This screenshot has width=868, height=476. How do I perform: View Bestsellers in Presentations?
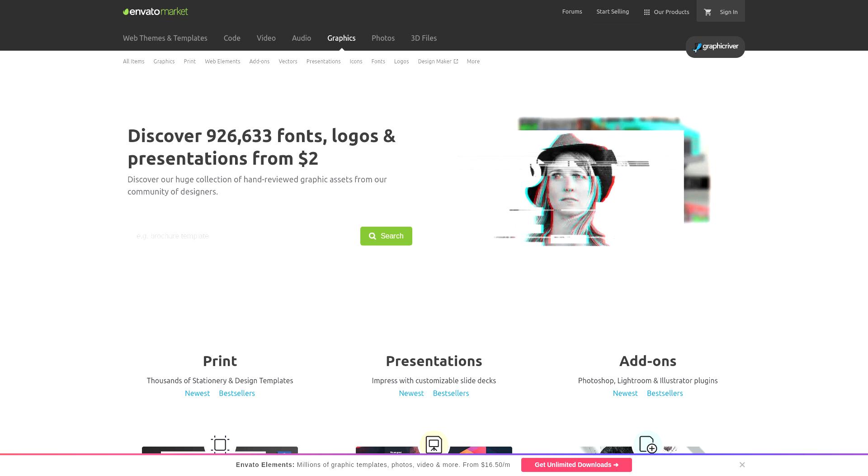point(451,393)
